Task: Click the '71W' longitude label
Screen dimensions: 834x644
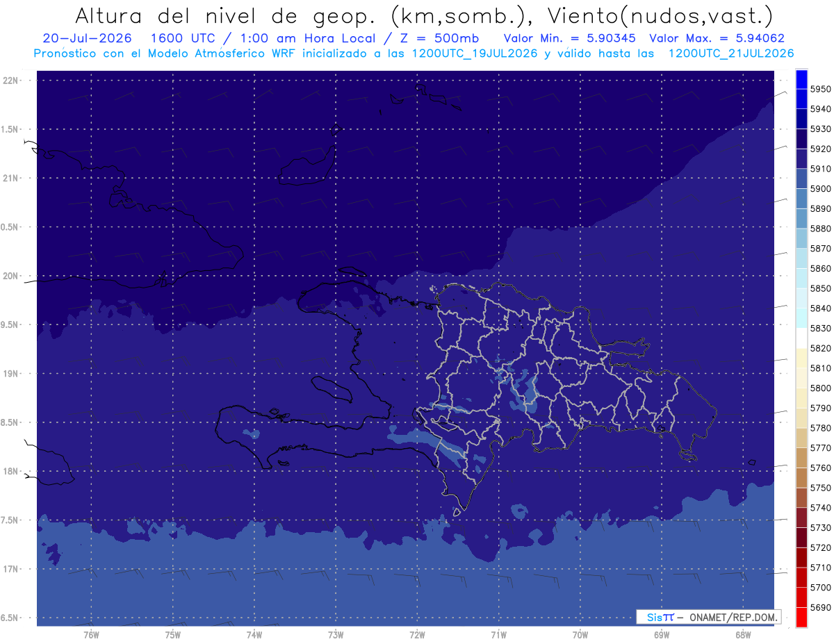Action: pyautogui.click(x=498, y=634)
